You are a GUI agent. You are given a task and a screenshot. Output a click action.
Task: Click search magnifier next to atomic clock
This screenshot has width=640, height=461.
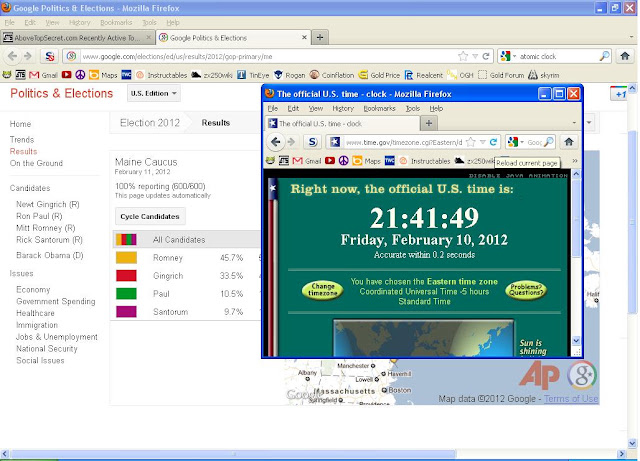pyautogui.click(x=604, y=56)
